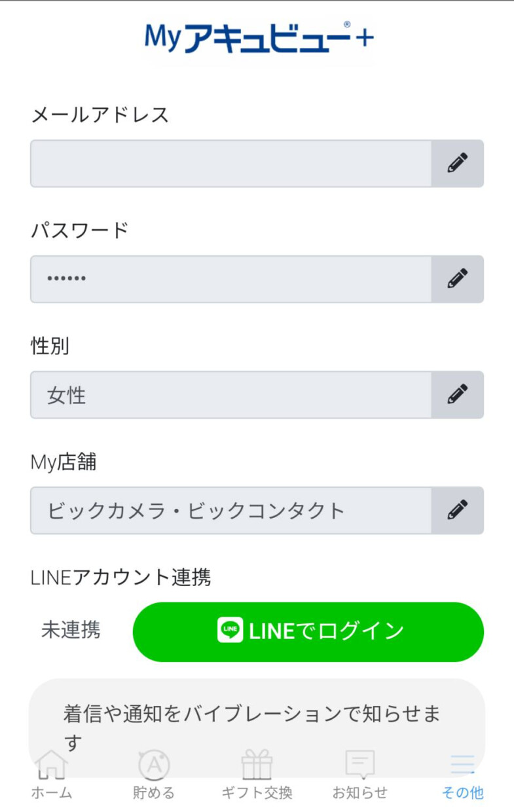Image resolution: width=514 pixels, height=812 pixels.
Task: Tap the LINE logo inside green button
Action: tap(230, 631)
